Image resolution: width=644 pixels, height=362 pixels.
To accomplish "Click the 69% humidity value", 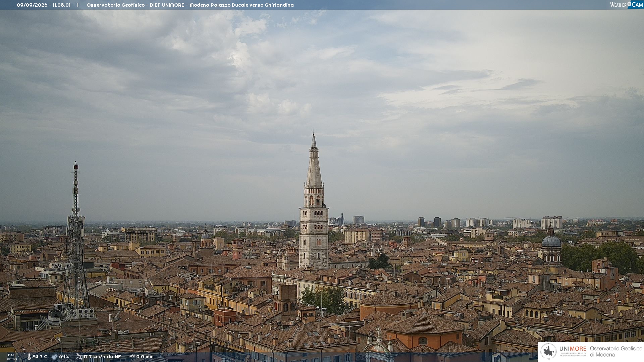I will point(64,357).
